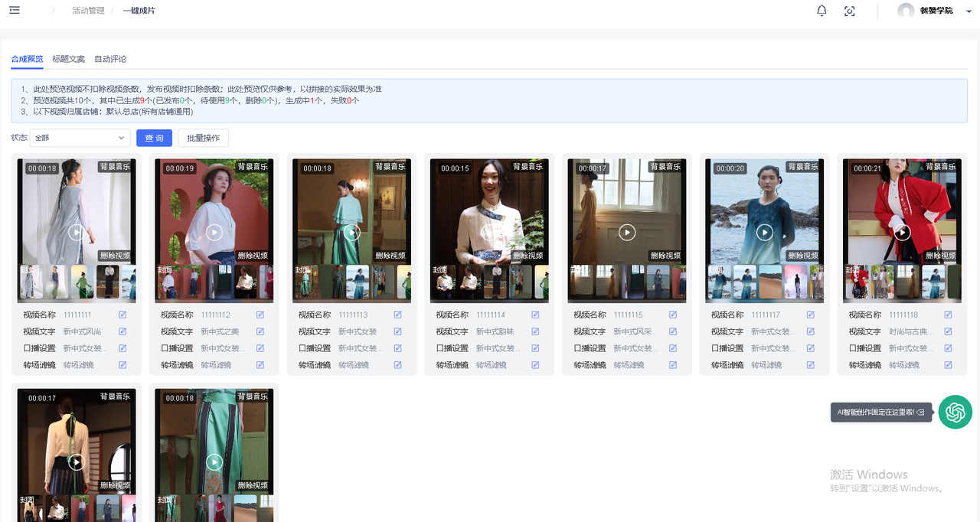Image resolution: width=980 pixels, height=522 pixels.
Task: Click edit icon beside video text 新中式之美
Action: click(260, 331)
